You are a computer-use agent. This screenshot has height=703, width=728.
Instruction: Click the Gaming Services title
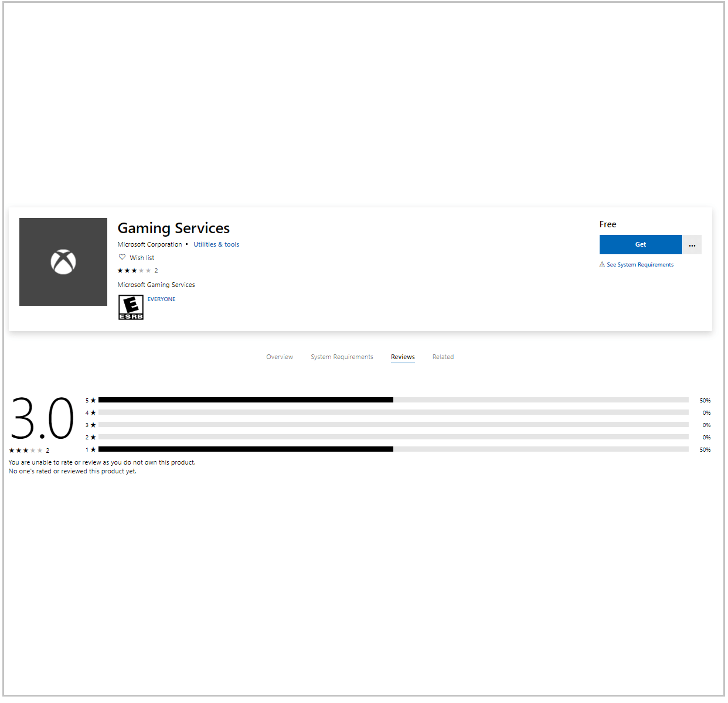coord(174,228)
